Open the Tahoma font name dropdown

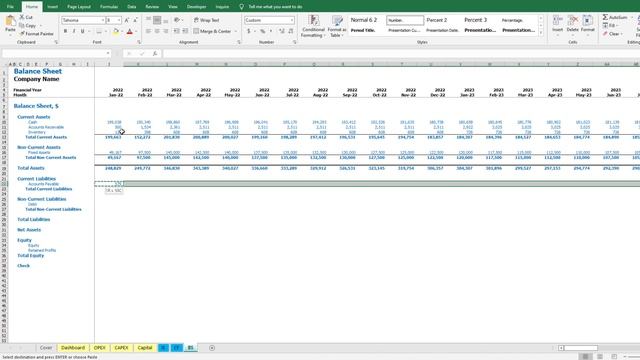(102, 20)
